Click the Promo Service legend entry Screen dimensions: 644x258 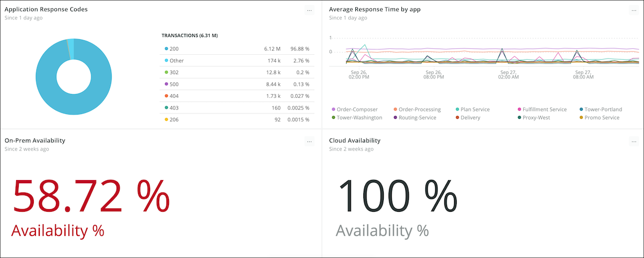click(x=601, y=118)
